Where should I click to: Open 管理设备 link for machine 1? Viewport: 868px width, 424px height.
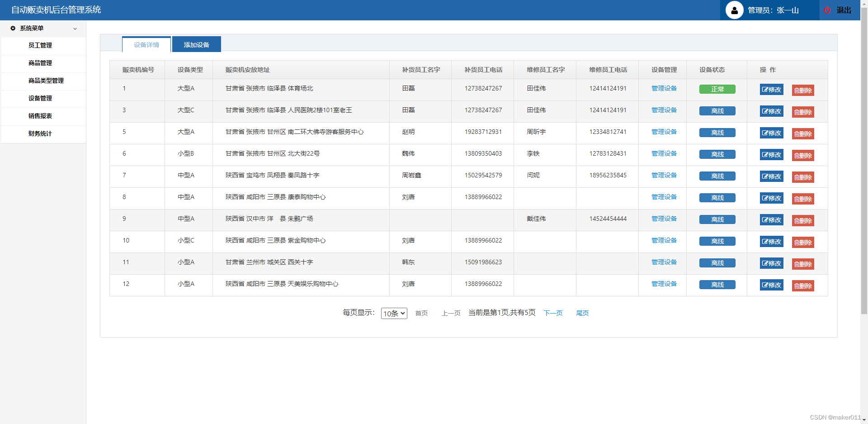664,88
